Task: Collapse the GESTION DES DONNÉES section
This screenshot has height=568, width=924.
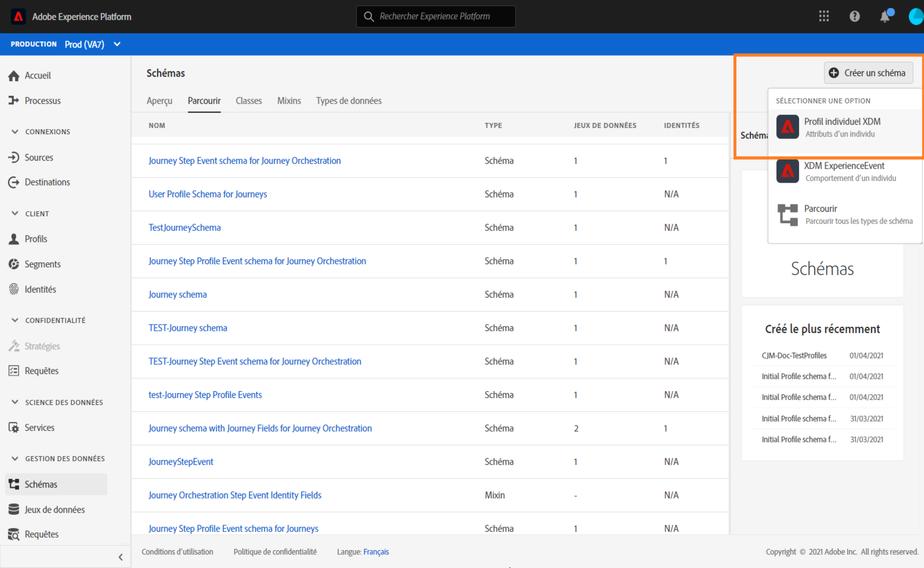Action: (15, 459)
